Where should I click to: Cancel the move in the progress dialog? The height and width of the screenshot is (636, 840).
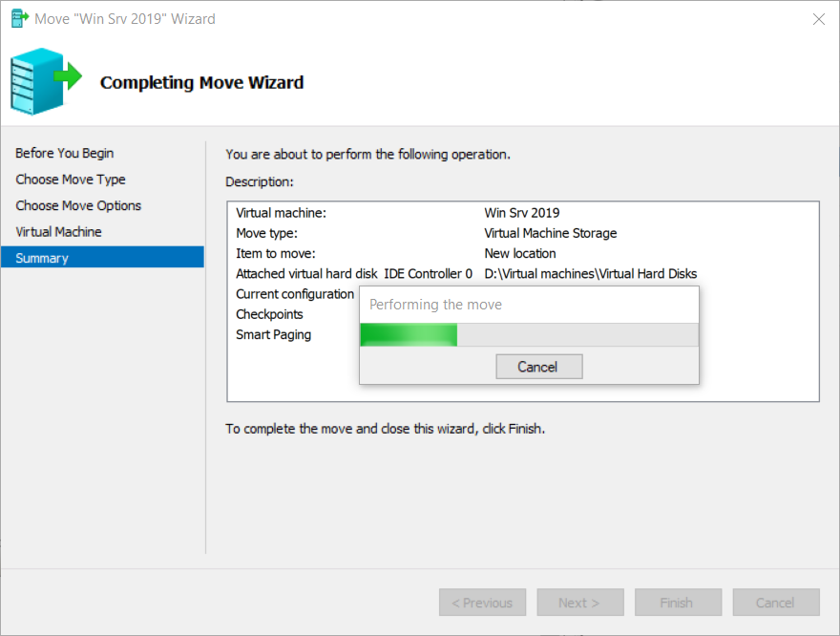[537, 367]
